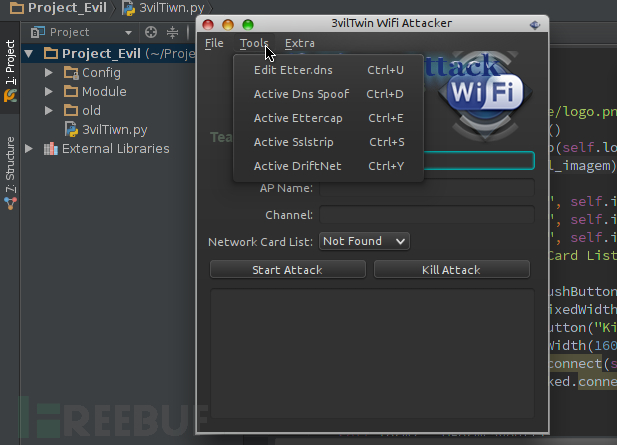Screen dimensions: 617x445
Task: Select External Libraries in project tree
Action: point(115,148)
